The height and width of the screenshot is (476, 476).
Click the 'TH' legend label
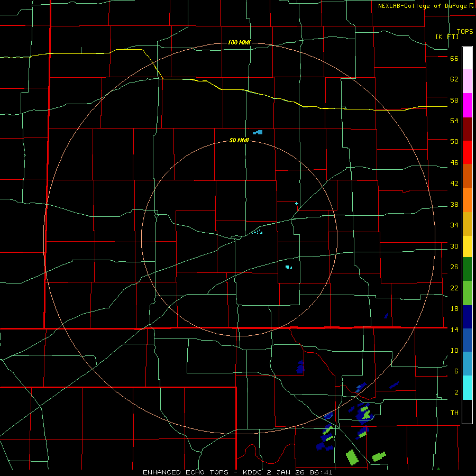click(454, 413)
